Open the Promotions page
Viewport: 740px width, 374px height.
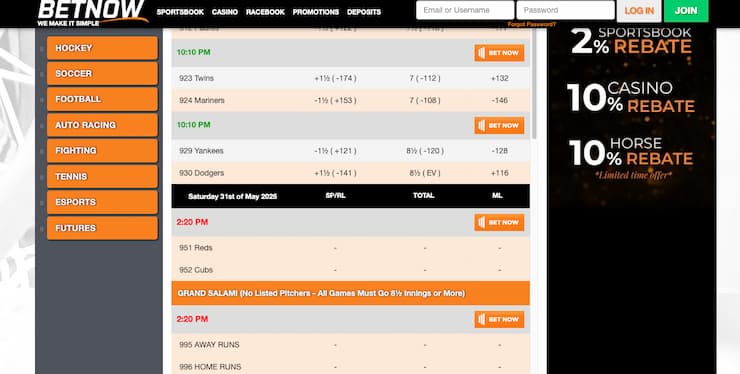tap(316, 12)
